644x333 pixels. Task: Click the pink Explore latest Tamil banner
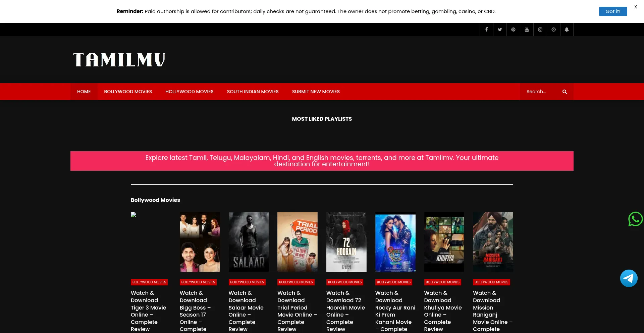tap(322, 161)
